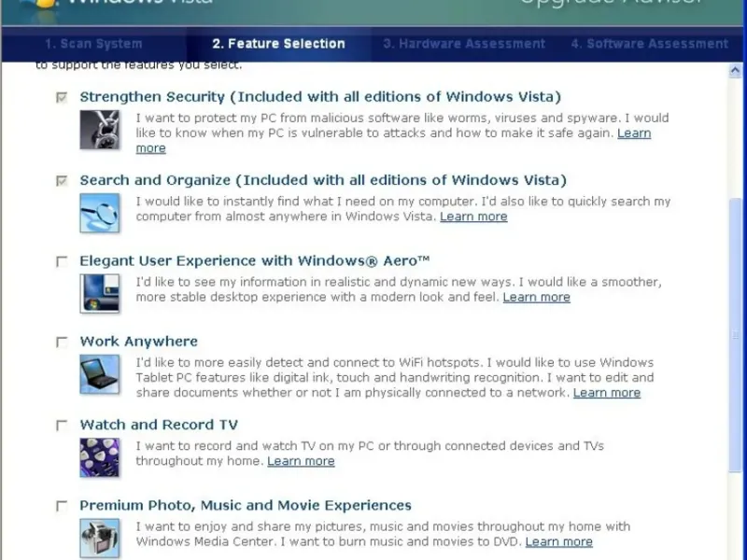The width and height of the screenshot is (747, 560).
Task: Click the Watch and Record TV heading
Action: pyautogui.click(x=159, y=425)
